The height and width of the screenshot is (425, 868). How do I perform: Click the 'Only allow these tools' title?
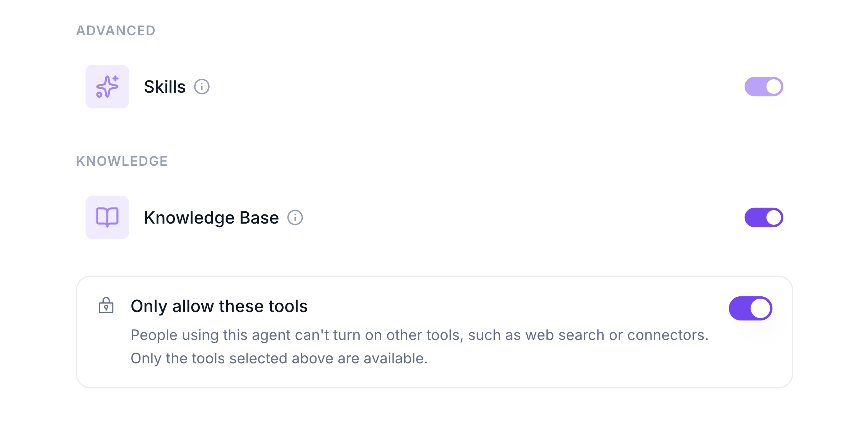coord(219,306)
